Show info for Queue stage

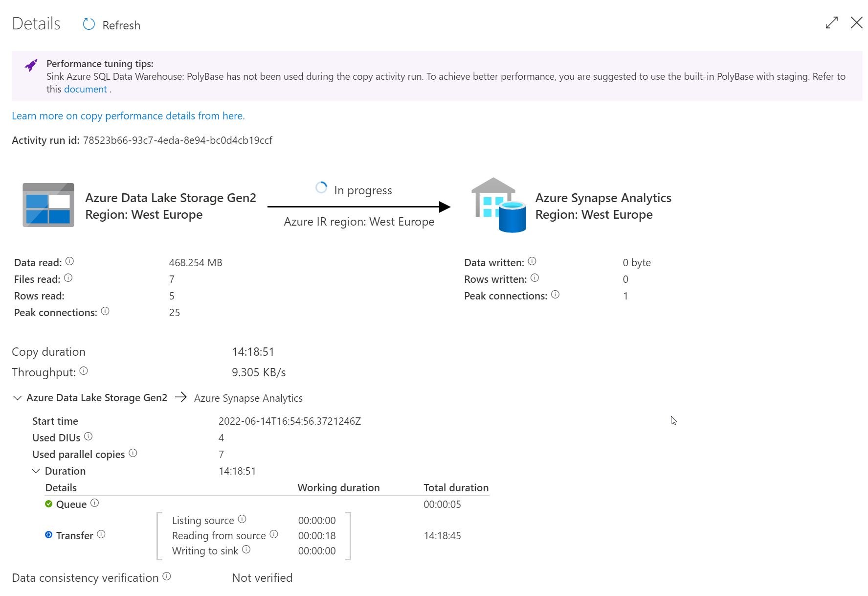click(94, 503)
